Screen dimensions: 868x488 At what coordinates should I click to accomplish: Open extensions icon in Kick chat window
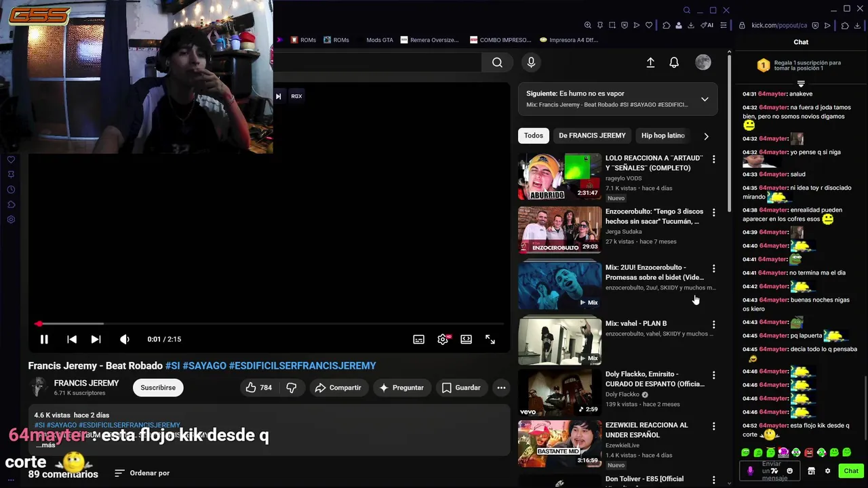click(x=845, y=25)
